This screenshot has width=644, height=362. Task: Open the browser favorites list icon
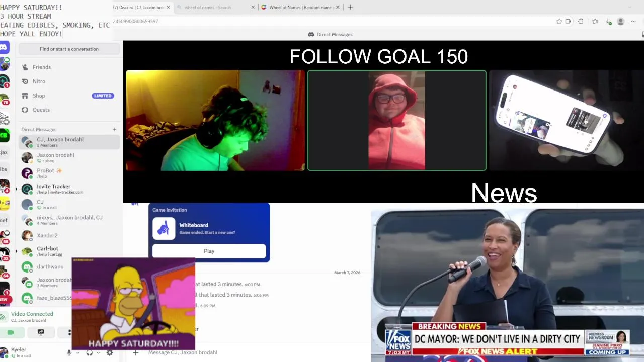pos(595,21)
